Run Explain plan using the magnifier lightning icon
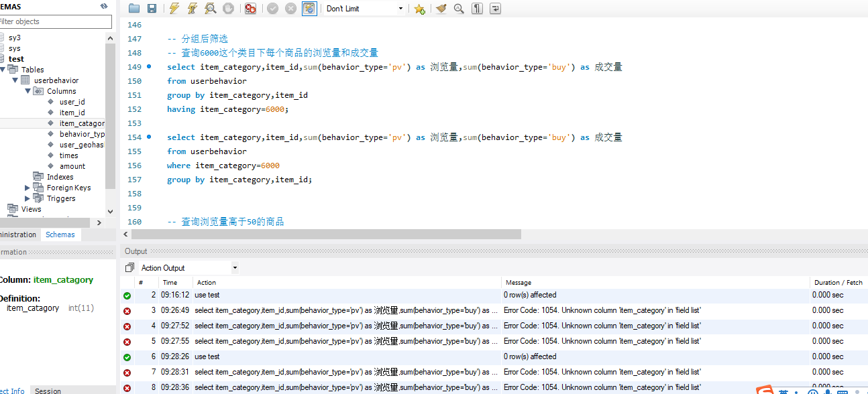The width and height of the screenshot is (868, 394). pos(211,9)
